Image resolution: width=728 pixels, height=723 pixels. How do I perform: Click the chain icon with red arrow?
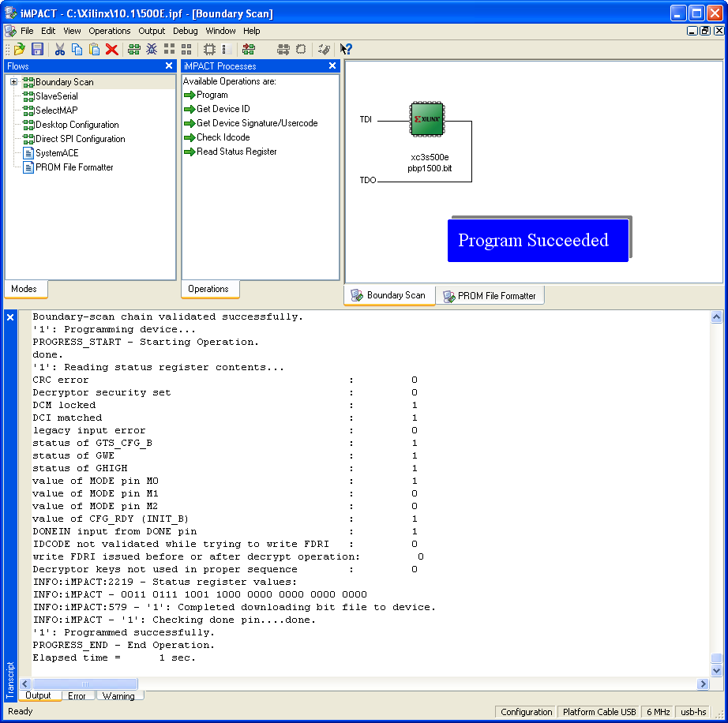pyautogui.click(x=249, y=49)
